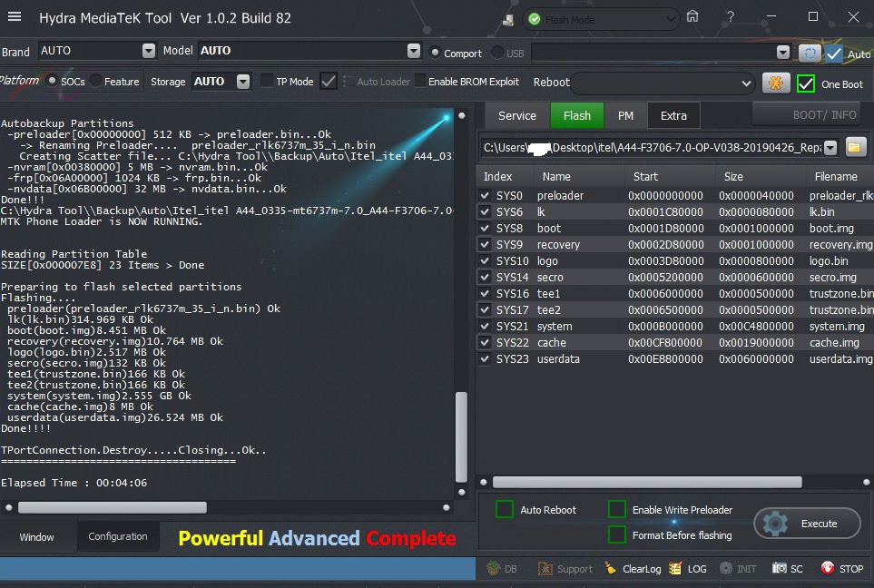The height and width of the screenshot is (588, 874).
Task: Clear the log with ClearLog
Action: pos(633,569)
